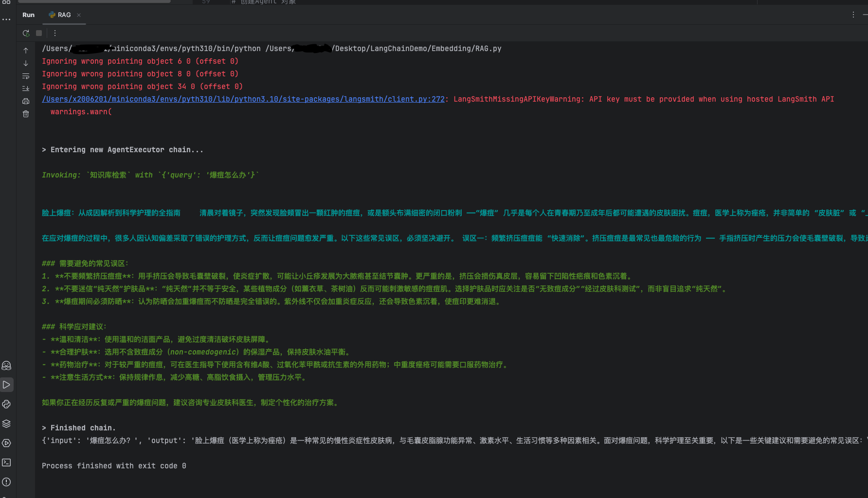868x498 pixels.
Task: Open Run panel options menu
Action: pos(853,15)
